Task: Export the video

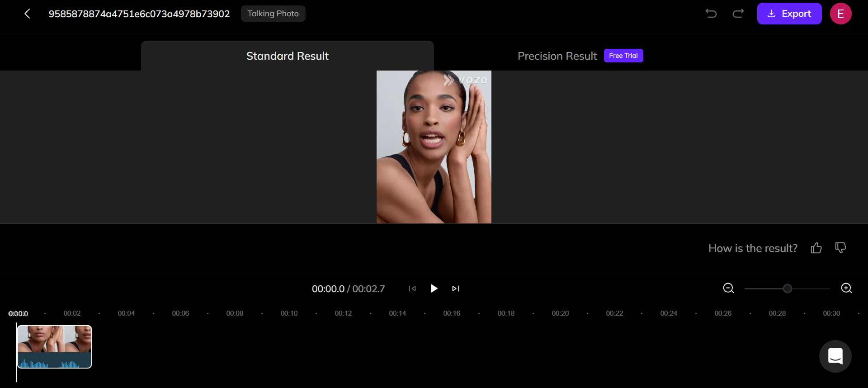Action: [789, 14]
